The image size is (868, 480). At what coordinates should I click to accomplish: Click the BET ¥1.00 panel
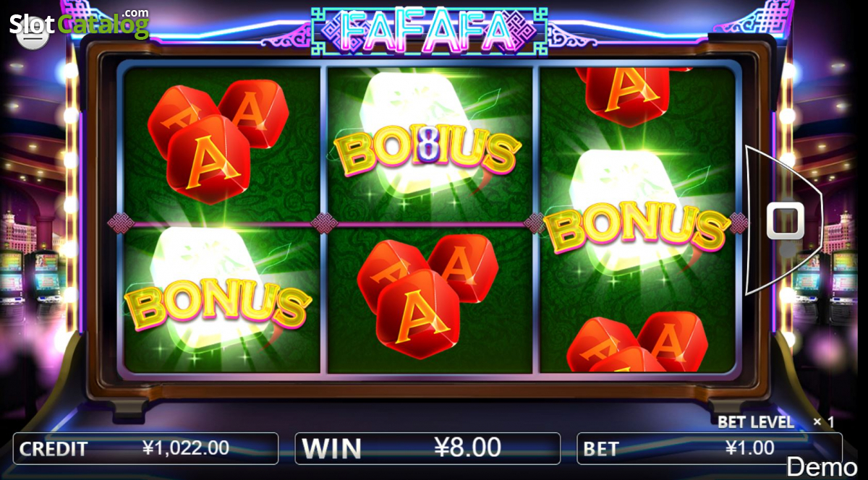[x=709, y=448]
